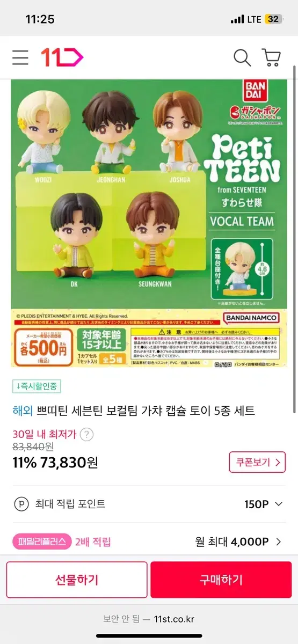298x644 pixels.
Task: Open the search magnifier icon
Action: [x=242, y=57]
